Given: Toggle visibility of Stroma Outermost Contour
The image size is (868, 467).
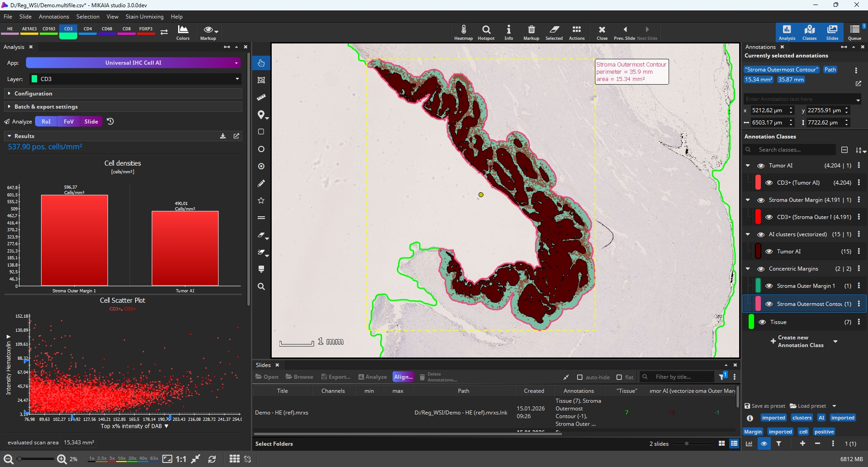Looking at the screenshot, I should (769, 304).
